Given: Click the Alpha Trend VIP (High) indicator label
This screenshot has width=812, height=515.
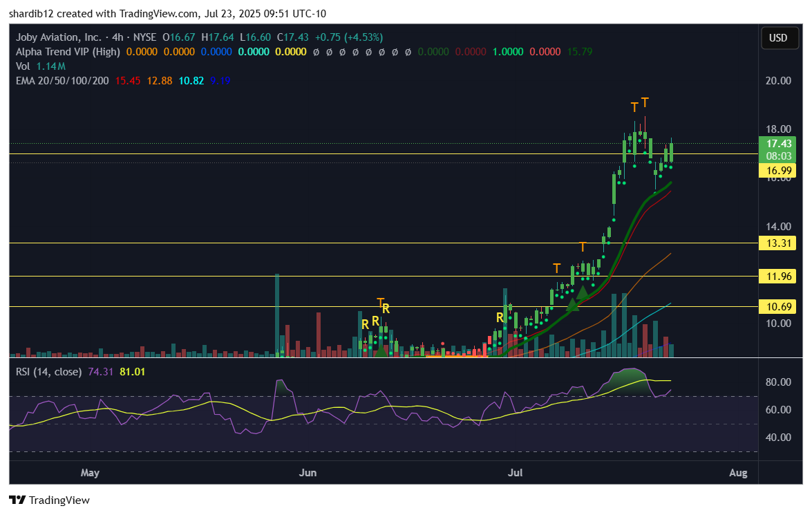Looking at the screenshot, I should [x=68, y=52].
